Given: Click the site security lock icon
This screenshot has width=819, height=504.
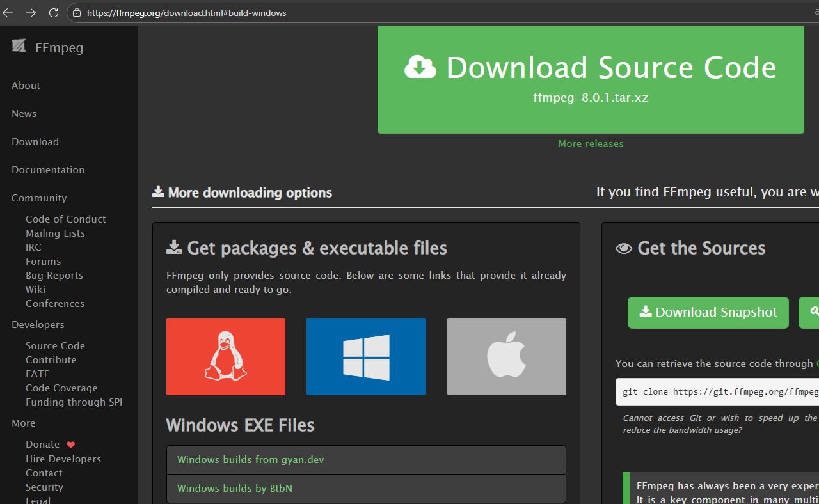Looking at the screenshot, I should tap(77, 13).
